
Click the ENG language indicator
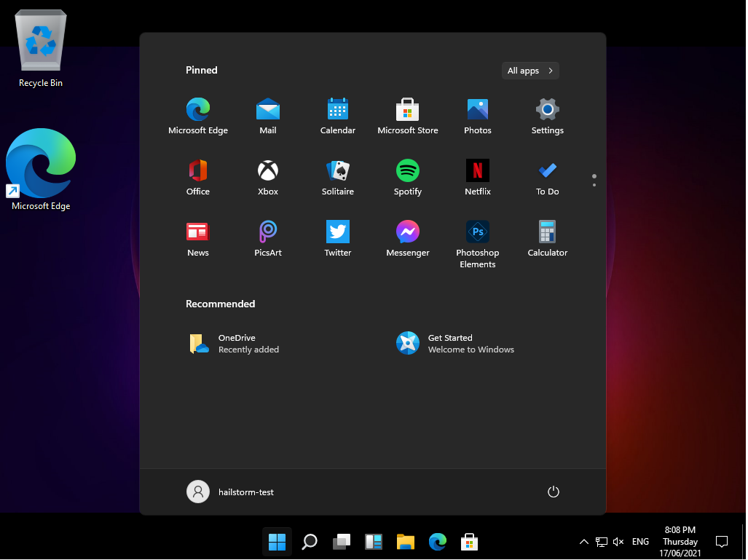point(640,542)
